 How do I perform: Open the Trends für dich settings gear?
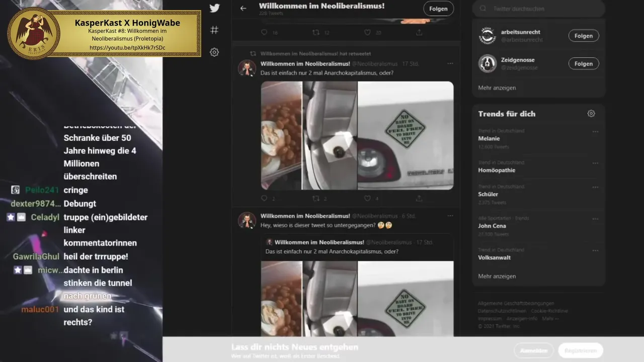591,114
